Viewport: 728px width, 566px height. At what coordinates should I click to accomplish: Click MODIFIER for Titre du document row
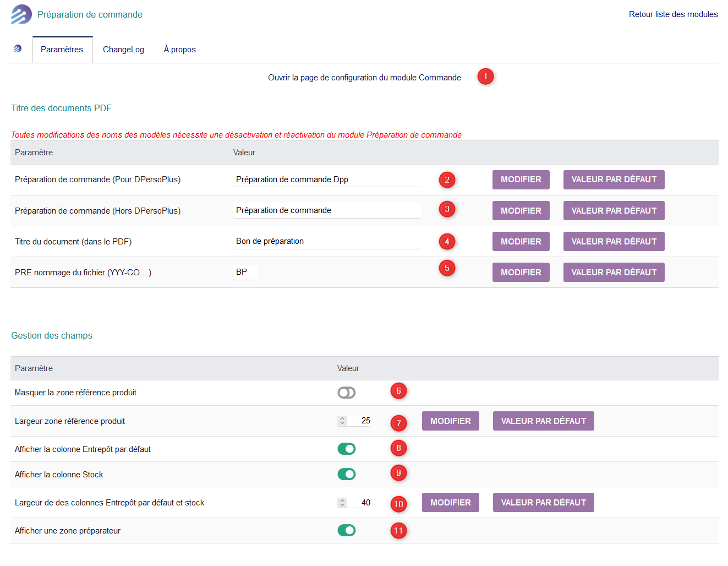[521, 242]
